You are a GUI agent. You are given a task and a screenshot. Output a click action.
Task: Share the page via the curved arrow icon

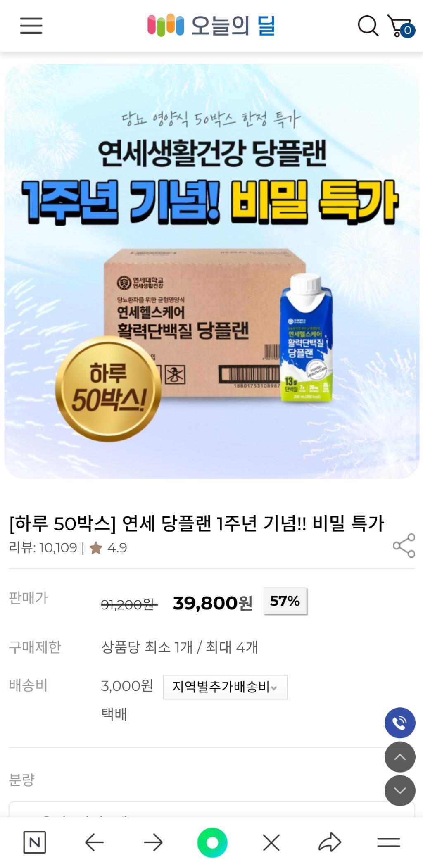pyautogui.click(x=330, y=842)
